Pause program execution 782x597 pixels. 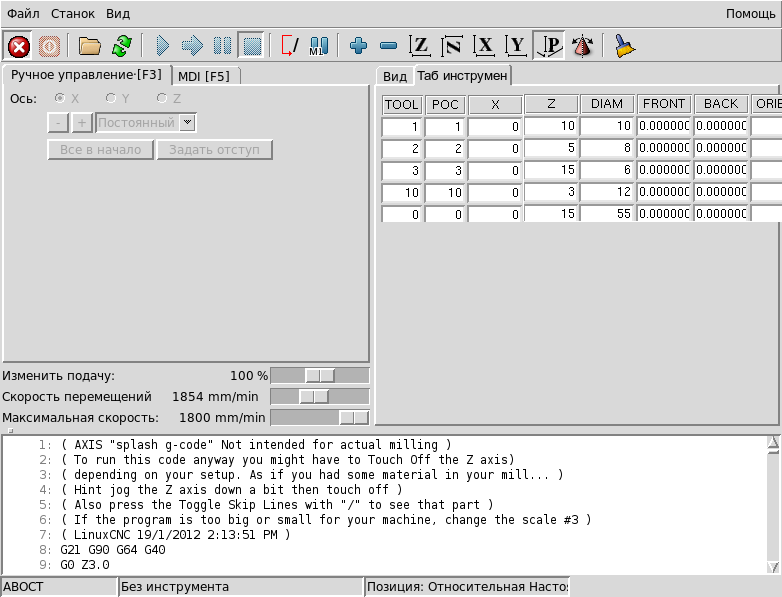[x=222, y=46]
